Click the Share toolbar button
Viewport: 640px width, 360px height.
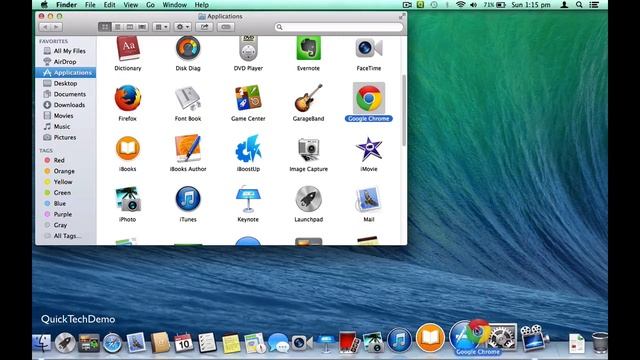click(x=204, y=27)
